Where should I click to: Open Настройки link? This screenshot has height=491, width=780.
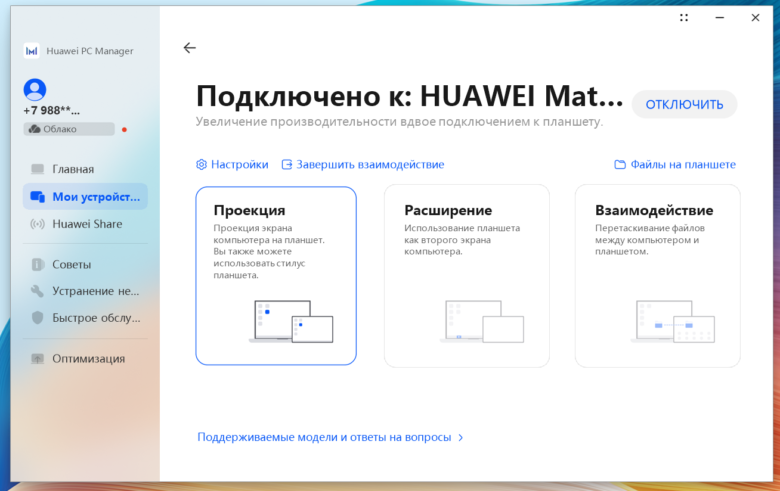coord(232,165)
